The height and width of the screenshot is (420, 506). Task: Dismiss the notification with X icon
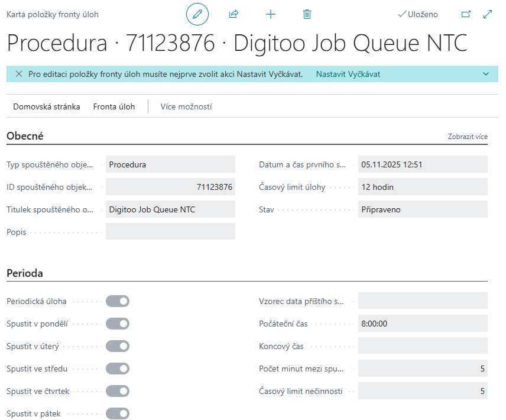(x=19, y=75)
